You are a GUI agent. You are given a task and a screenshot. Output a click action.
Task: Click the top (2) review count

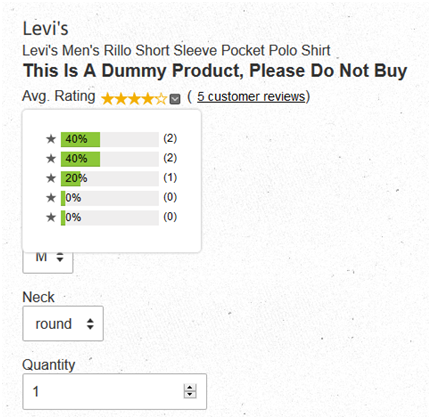click(x=170, y=138)
